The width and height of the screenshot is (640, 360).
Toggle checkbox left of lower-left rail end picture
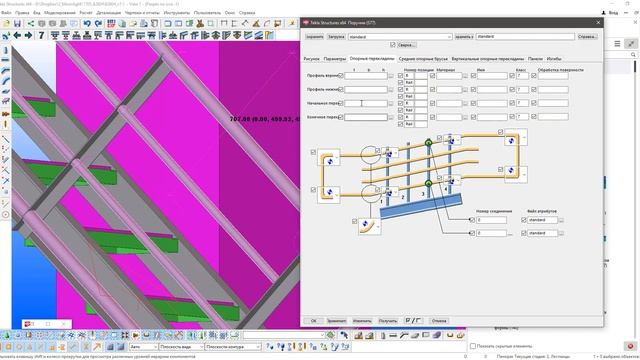[313, 190]
